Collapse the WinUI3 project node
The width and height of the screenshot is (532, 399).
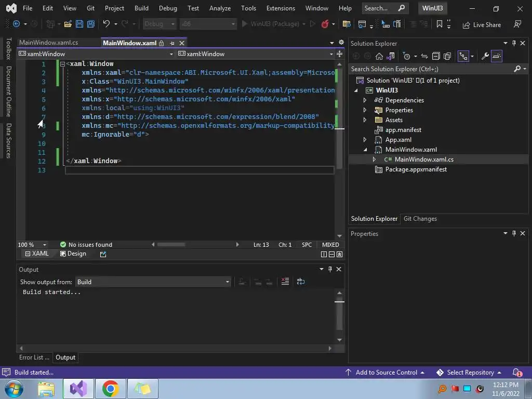tap(356, 90)
